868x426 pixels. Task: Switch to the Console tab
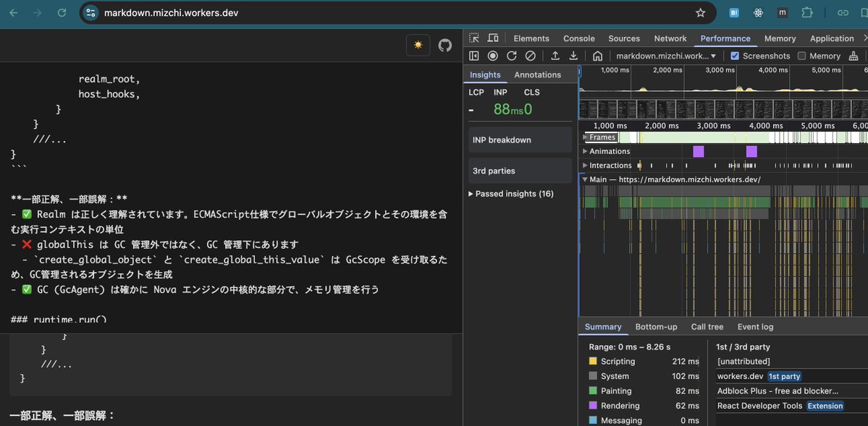(579, 38)
